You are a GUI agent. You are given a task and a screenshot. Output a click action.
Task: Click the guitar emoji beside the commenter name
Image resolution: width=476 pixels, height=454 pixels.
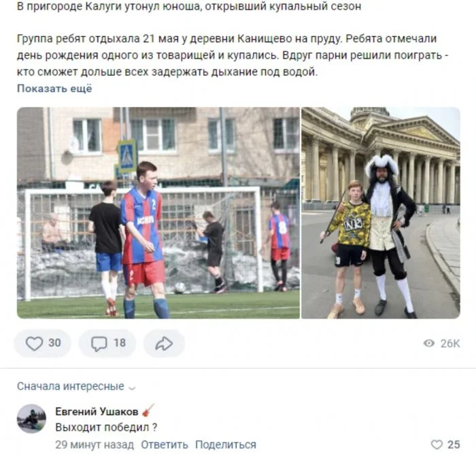pyautogui.click(x=148, y=410)
